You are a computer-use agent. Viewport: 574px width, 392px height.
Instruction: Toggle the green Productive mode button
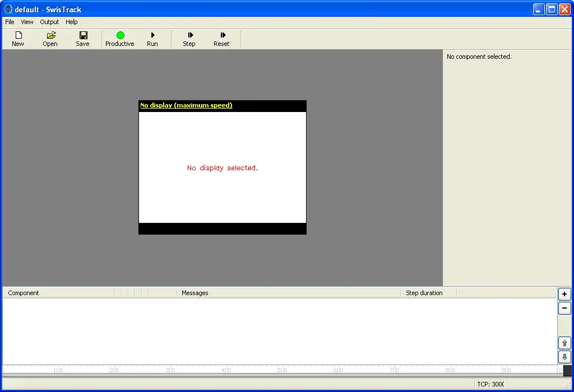[120, 35]
